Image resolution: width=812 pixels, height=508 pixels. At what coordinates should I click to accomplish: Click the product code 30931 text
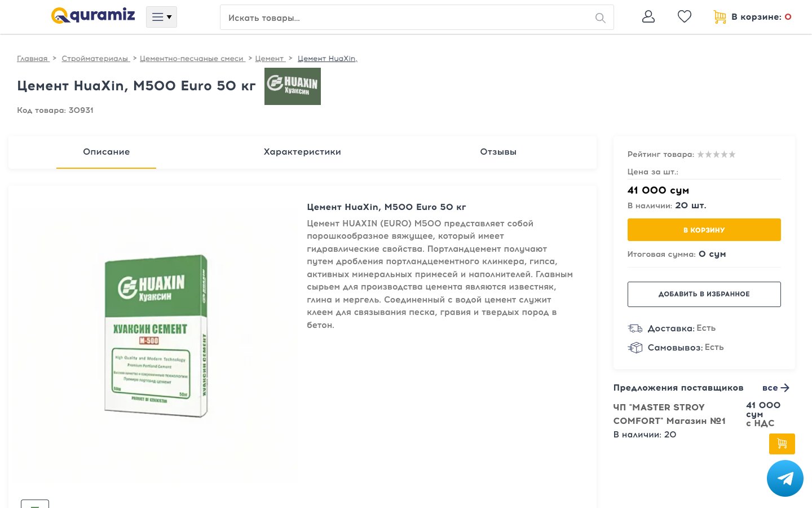tap(55, 111)
